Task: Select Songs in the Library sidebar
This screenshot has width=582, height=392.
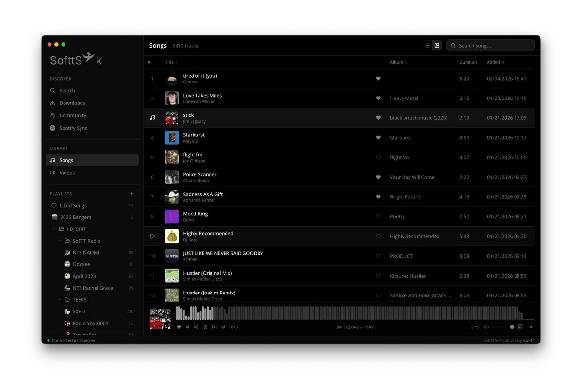Action: (92, 160)
